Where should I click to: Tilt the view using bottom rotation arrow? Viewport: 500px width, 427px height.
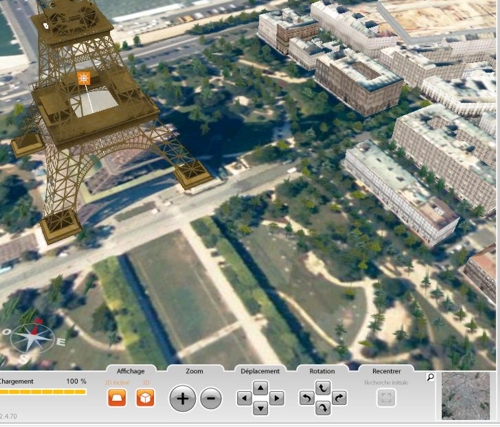click(x=323, y=408)
